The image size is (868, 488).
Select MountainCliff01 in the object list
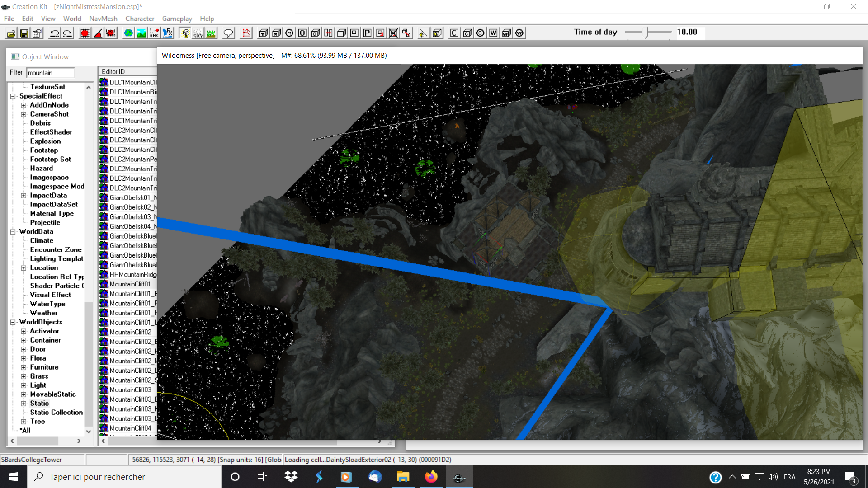[130, 284]
